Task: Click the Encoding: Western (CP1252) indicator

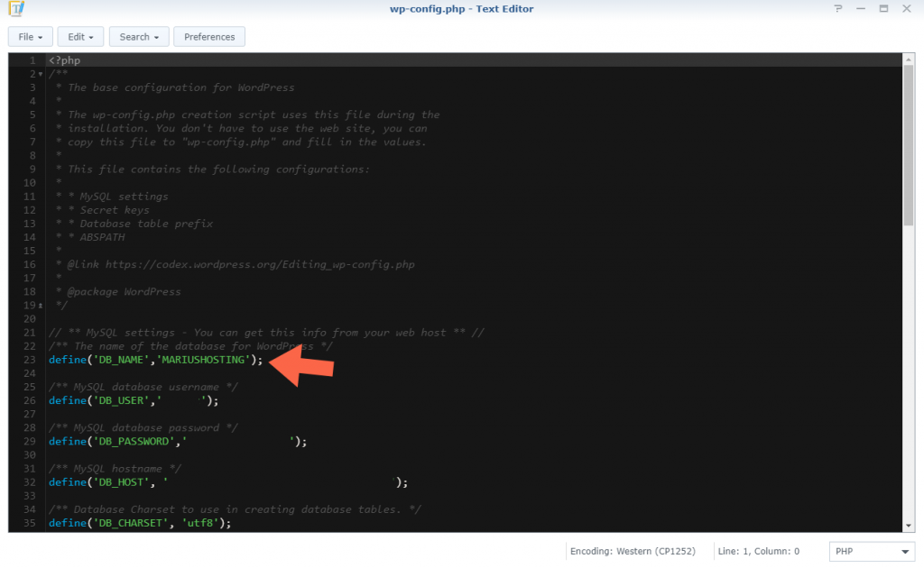Action: 633,551
